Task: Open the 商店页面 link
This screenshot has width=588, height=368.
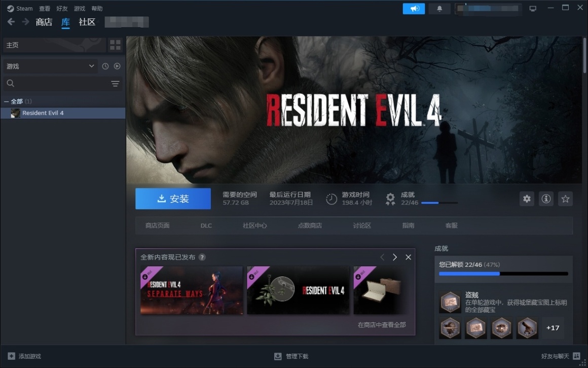Action: (158, 225)
